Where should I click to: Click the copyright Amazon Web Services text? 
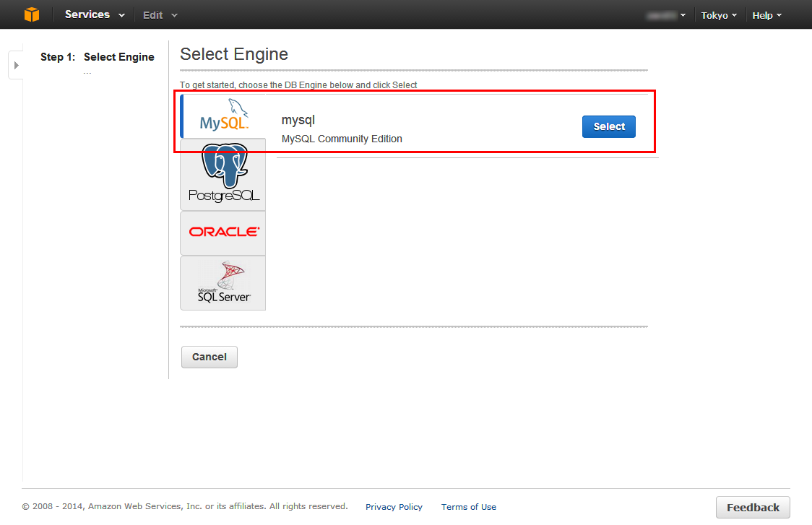[x=185, y=506]
